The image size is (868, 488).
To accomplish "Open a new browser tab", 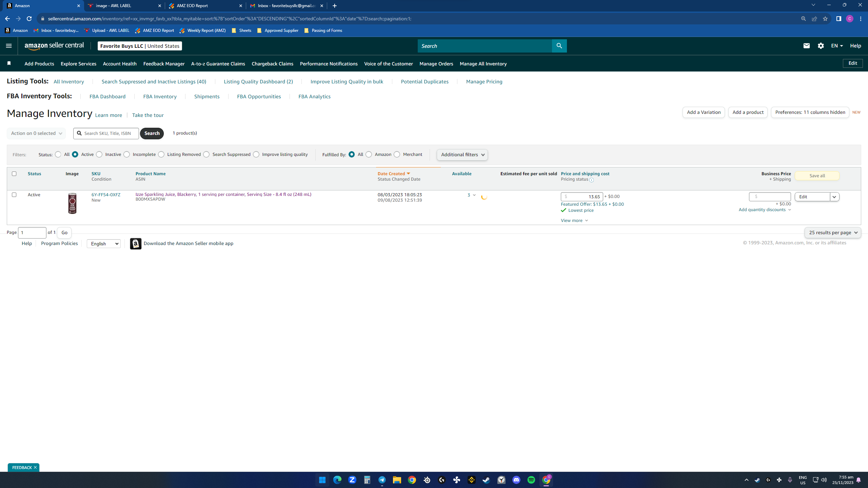I will [x=335, y=6].
